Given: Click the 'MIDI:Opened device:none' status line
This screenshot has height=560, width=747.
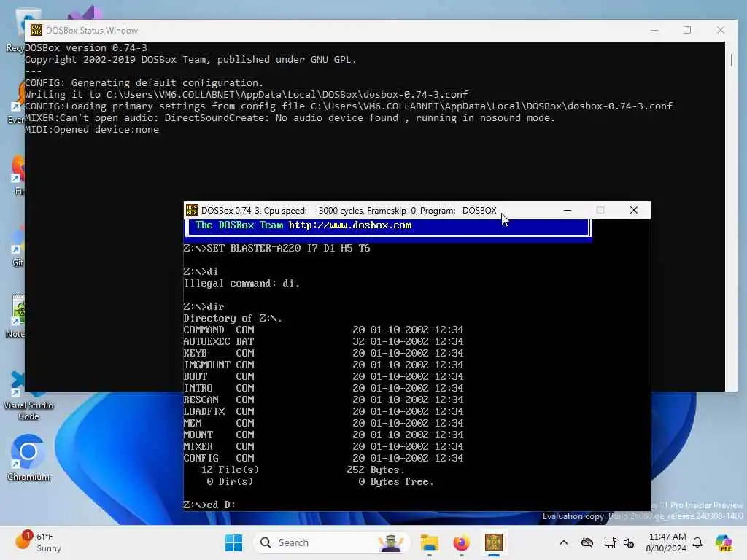Looking at the screenshot, I should 91,130.
